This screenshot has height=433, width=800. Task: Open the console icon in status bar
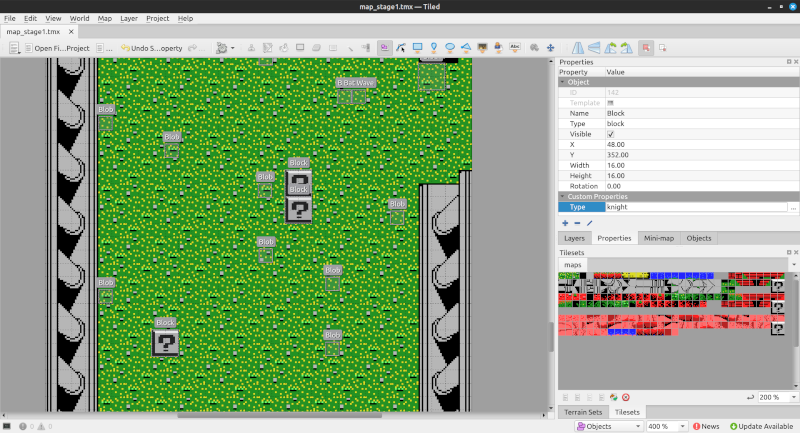click(7, 426)
